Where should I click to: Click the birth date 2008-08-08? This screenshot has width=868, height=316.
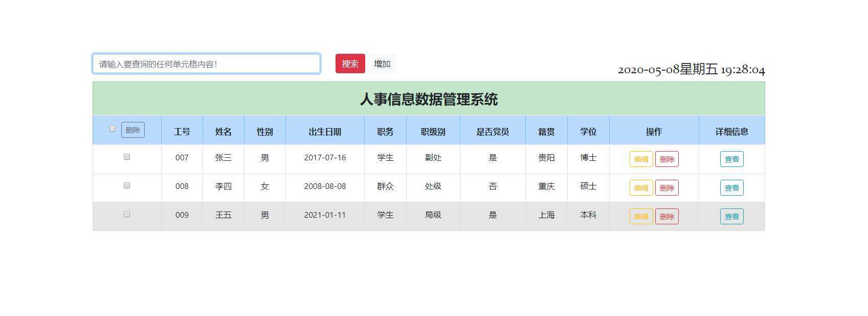tap(325, 186)
